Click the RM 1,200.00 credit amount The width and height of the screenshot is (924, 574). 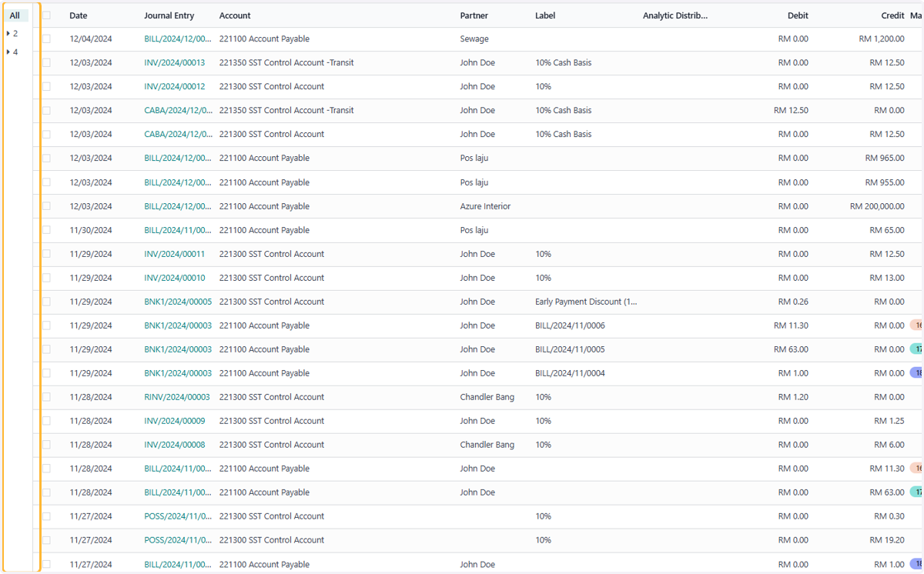pos(882,39)
